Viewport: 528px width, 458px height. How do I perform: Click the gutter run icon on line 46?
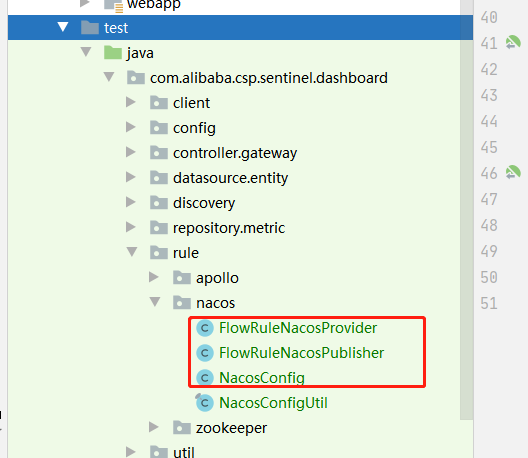coord(513,172)
